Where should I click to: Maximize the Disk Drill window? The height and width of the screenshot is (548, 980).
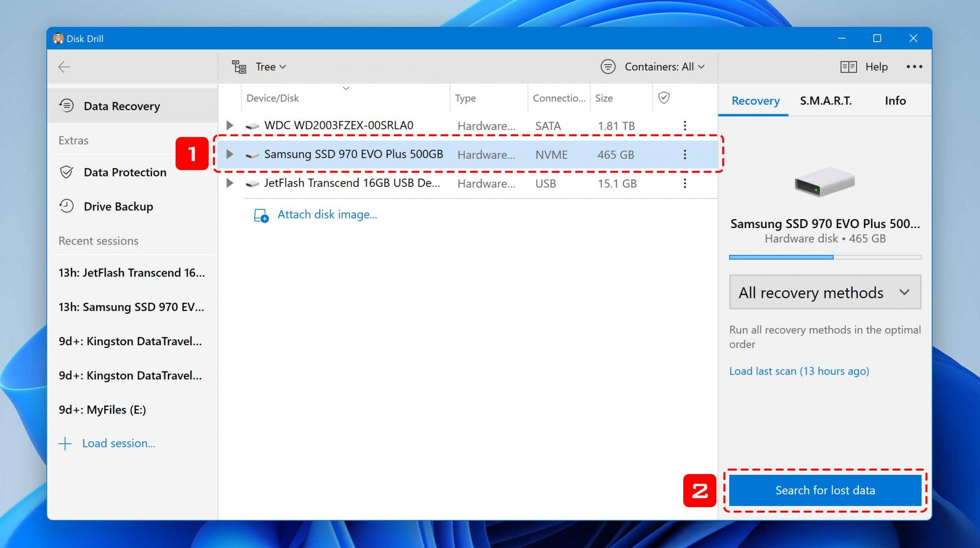tap(877, 38)
